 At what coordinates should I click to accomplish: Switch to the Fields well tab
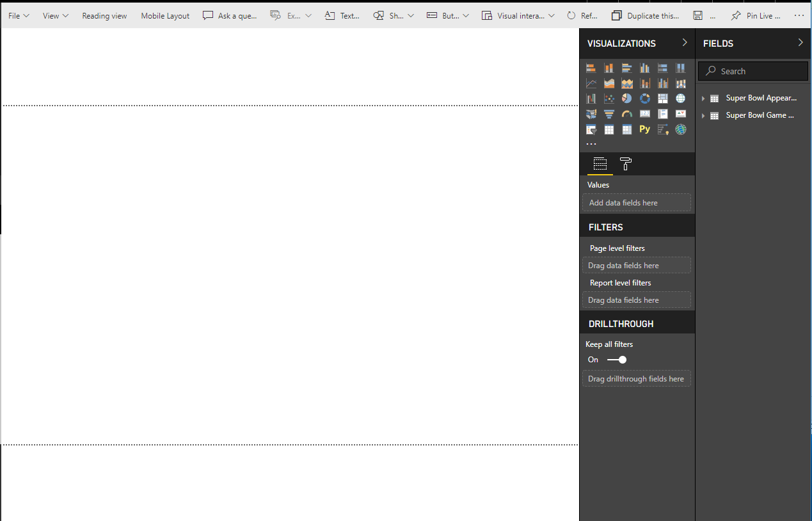600,164
